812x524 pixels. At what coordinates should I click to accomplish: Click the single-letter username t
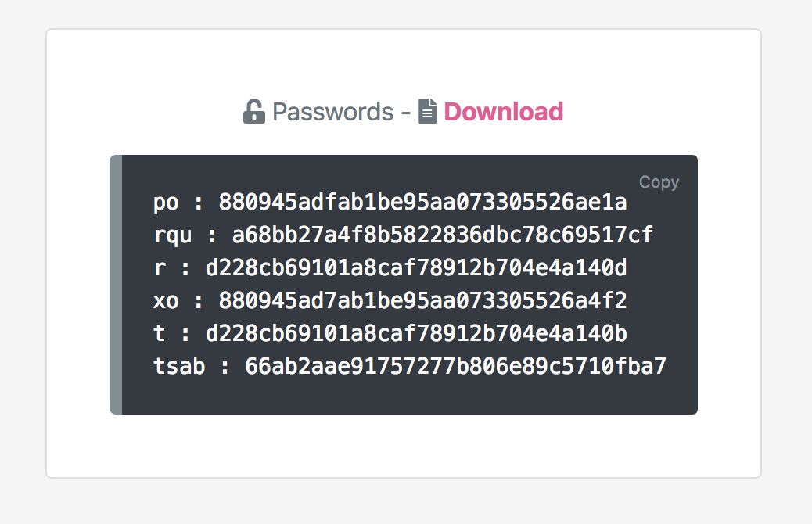160,333
